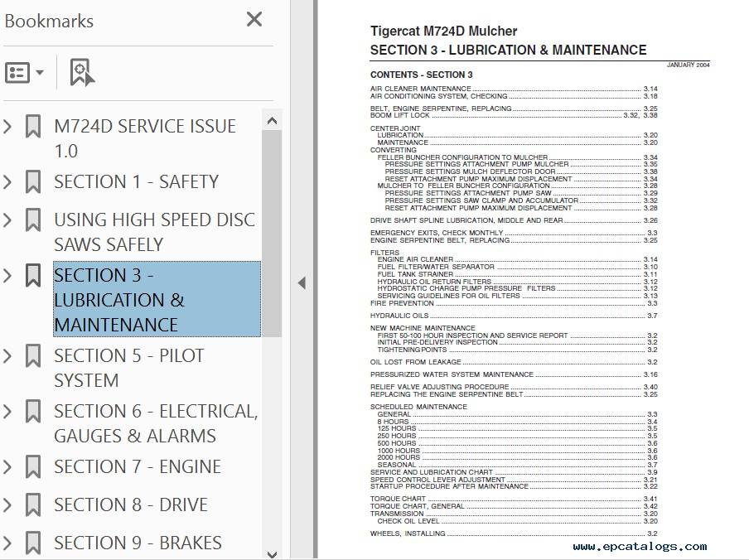Click SEASONAL scheduled maintenance line

point(517,465)
